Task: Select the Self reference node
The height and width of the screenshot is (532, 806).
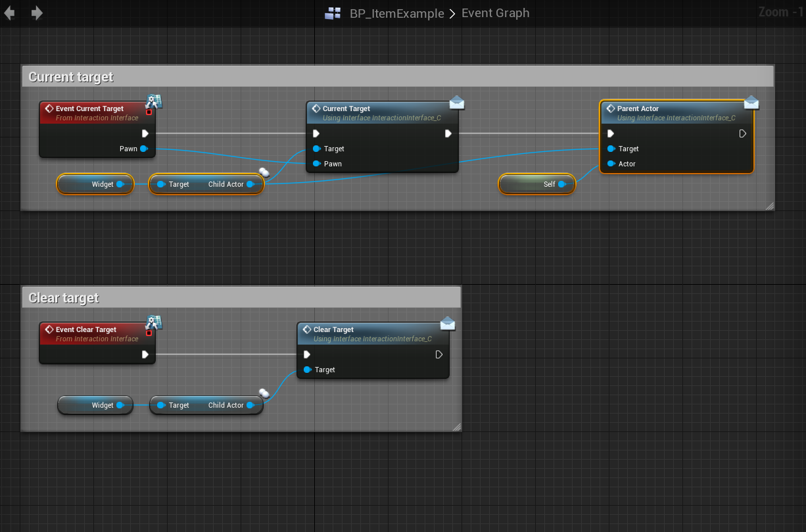Action: click(x=536, y=185)
